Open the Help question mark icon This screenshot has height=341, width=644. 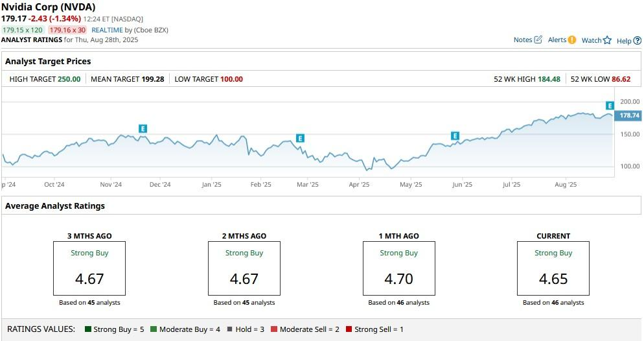click(x=637, y=41)
